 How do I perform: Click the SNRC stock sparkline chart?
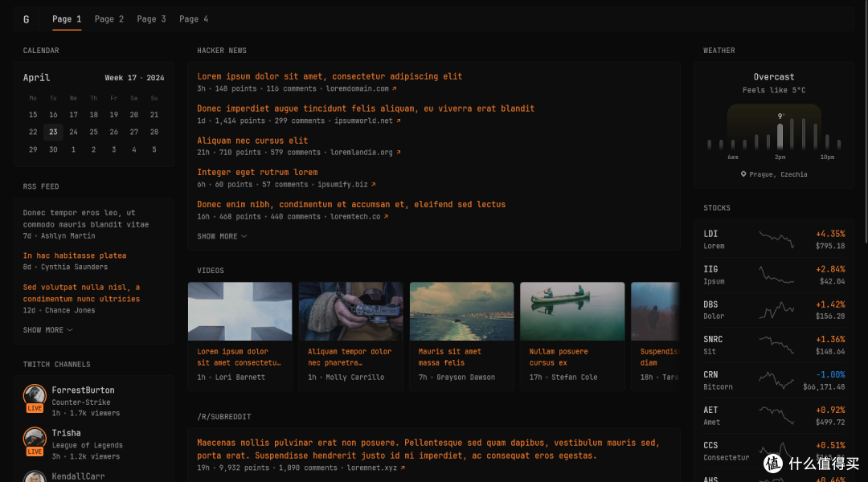click(x=776, y=345)
